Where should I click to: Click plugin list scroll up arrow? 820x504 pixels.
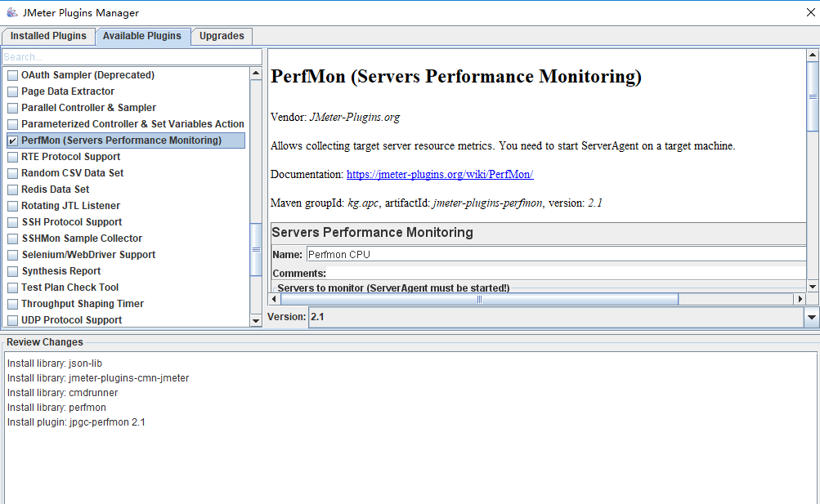pos(256,74)
